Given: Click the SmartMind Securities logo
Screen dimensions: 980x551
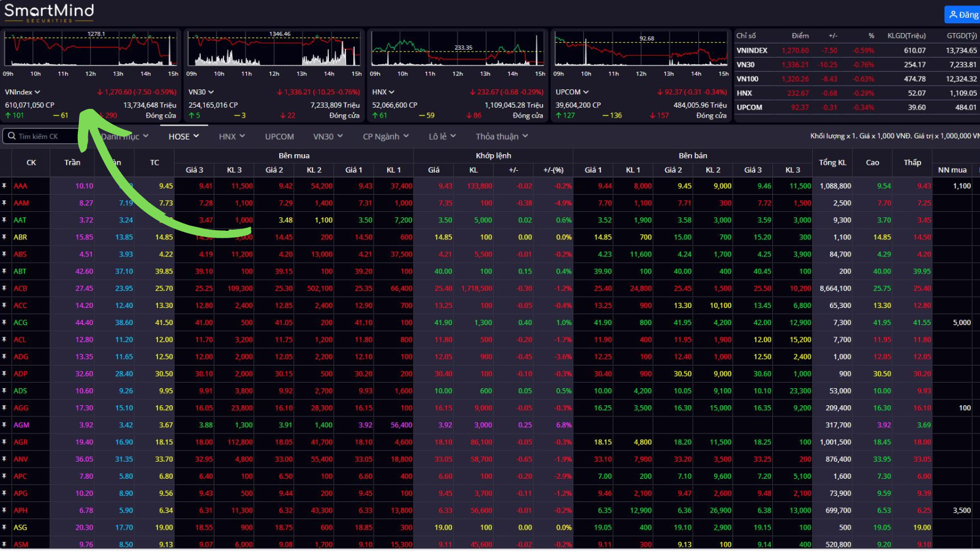Looking at the screenshot, I should click(49, 12).
